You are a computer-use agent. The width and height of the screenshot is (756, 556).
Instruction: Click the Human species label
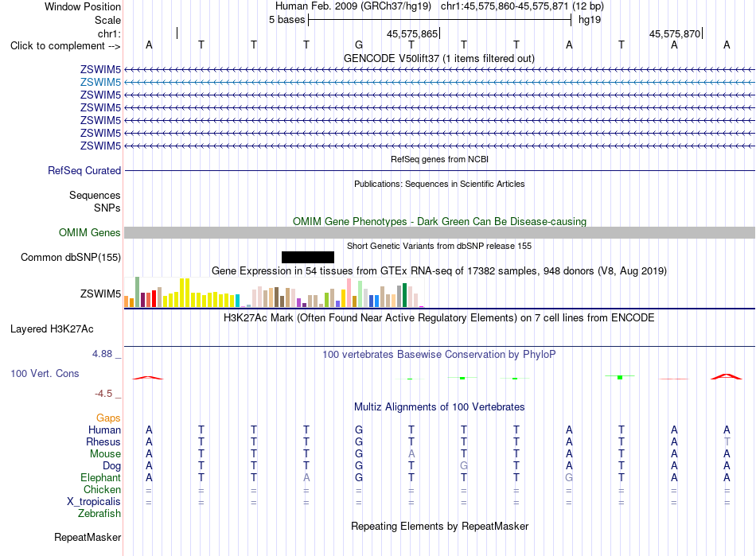click(x=104, y=430)
